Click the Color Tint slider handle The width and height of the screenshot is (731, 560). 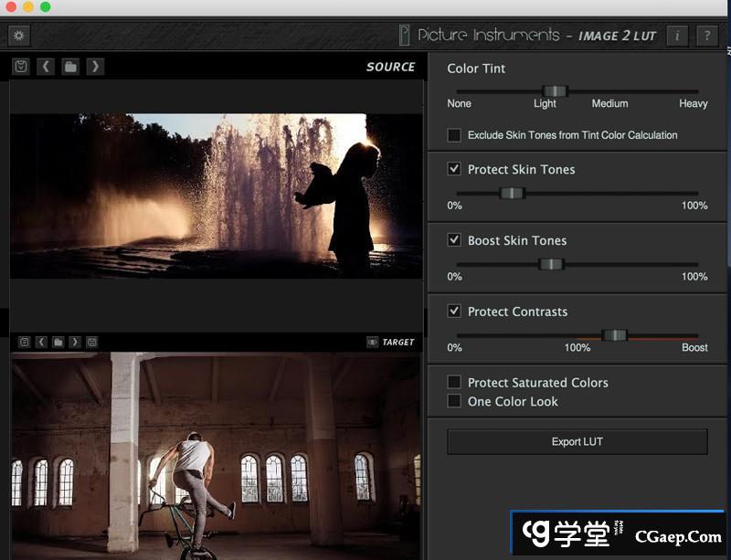[x=555, y=91]
